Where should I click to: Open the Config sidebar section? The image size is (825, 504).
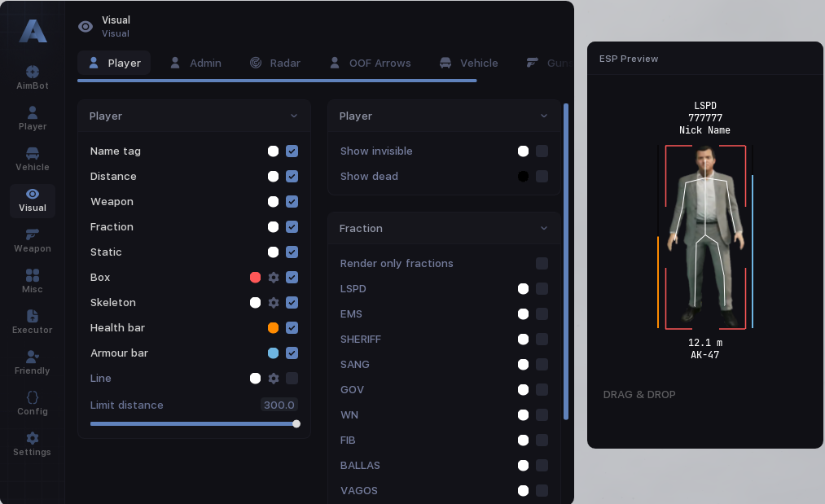click(x=32, y=404)
